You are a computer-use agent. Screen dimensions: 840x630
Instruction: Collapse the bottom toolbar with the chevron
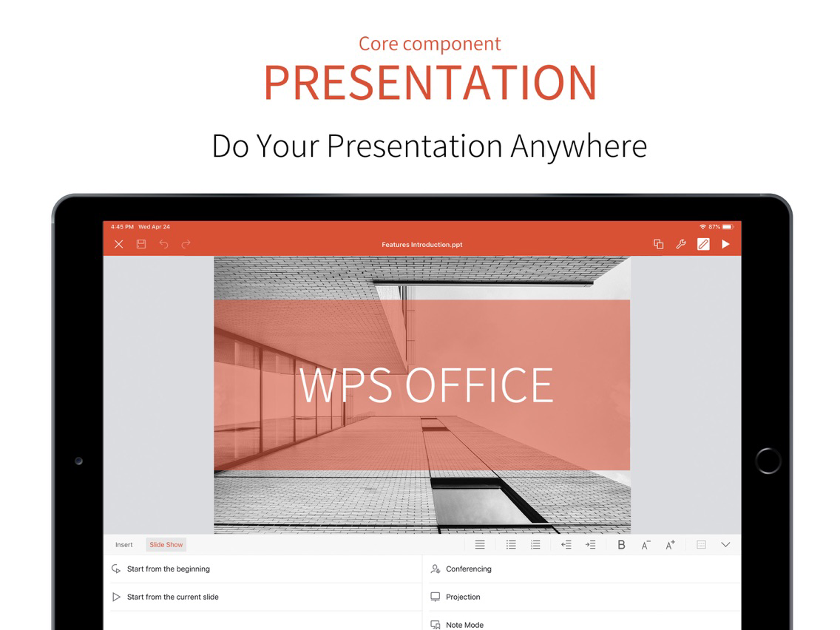tap(725, 544)
